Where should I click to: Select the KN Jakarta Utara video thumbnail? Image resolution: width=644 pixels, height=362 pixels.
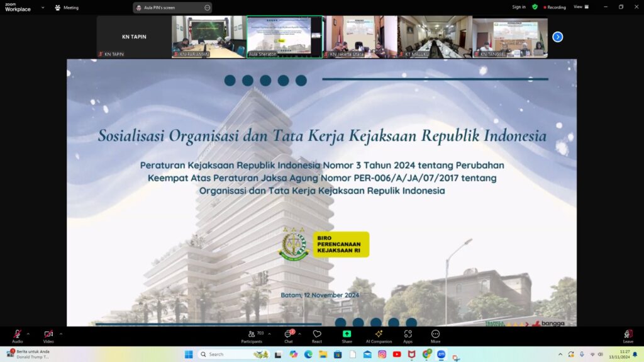(360, 37)
